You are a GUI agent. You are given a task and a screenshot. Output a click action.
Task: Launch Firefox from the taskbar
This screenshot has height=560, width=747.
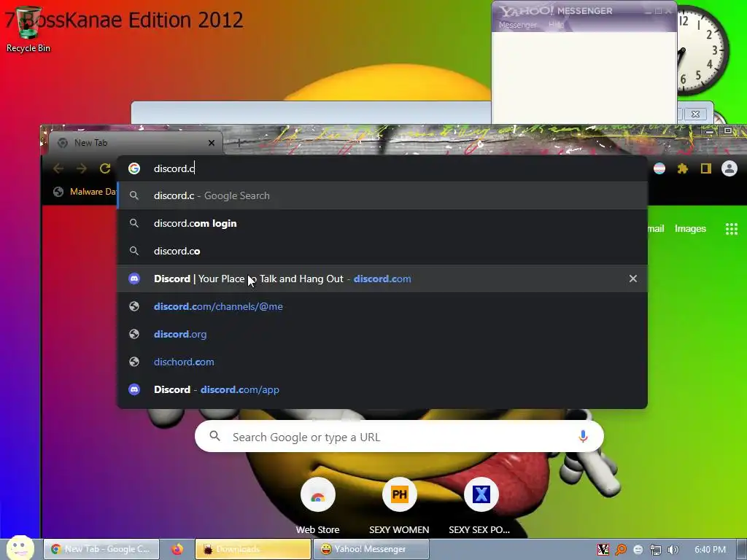177,549
